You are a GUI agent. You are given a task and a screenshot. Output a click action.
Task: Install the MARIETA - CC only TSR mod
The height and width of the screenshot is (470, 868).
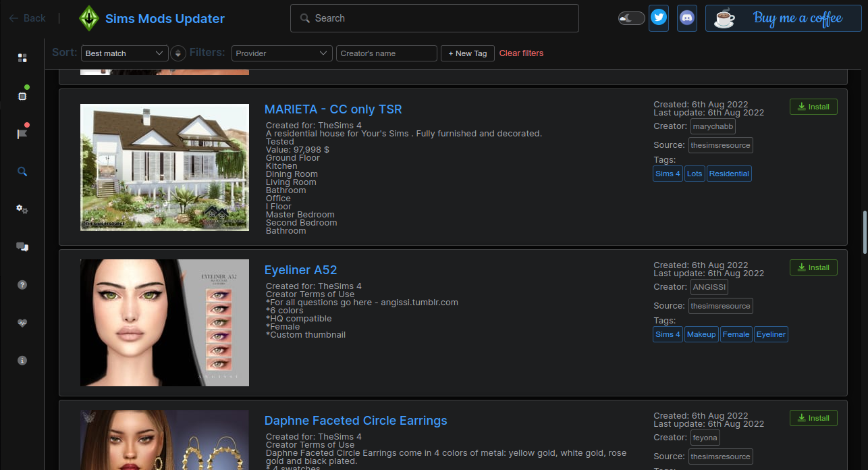[813, 107]
